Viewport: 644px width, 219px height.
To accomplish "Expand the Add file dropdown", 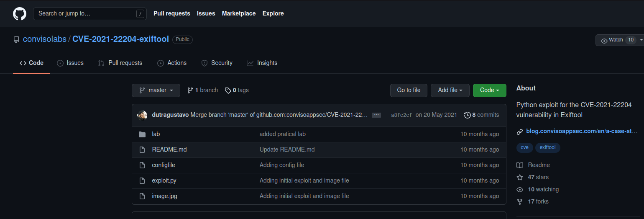I will click(450, 90).
